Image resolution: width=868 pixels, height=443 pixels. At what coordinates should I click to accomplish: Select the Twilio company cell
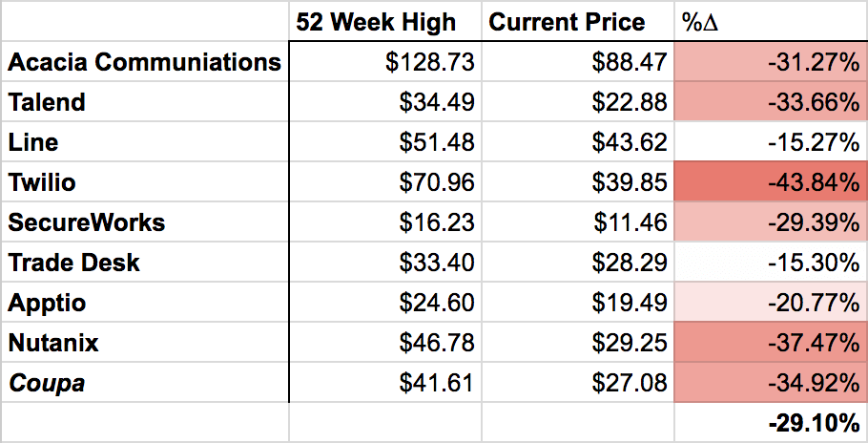coord(145,181)
